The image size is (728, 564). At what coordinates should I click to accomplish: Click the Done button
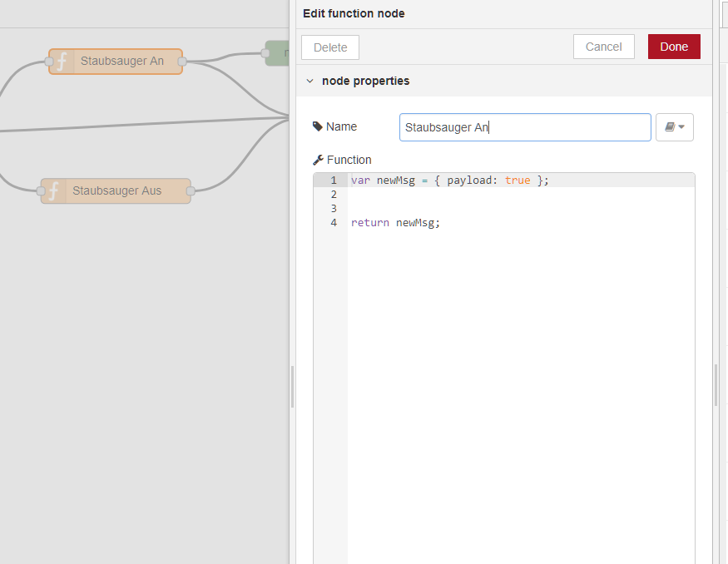point(674,47)
